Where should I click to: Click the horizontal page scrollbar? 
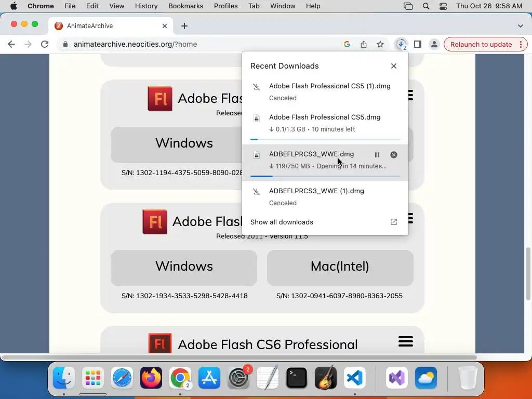[x=238, y=357]
